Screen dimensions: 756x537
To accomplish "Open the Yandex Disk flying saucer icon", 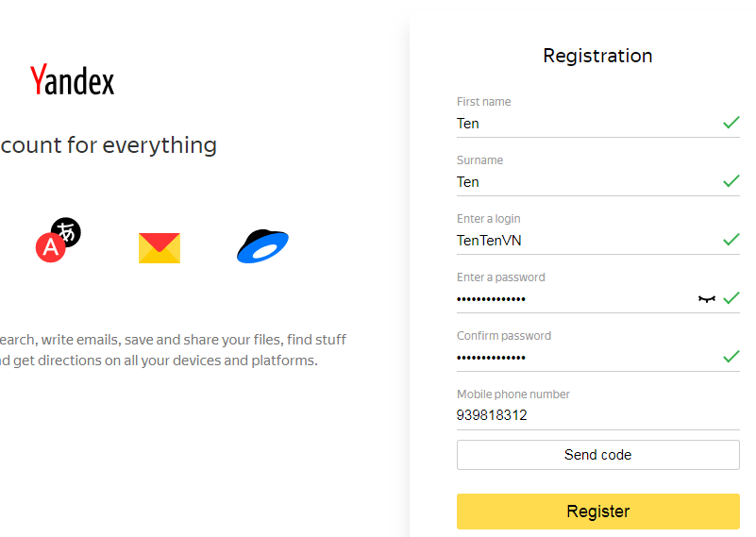I will 262,245.
